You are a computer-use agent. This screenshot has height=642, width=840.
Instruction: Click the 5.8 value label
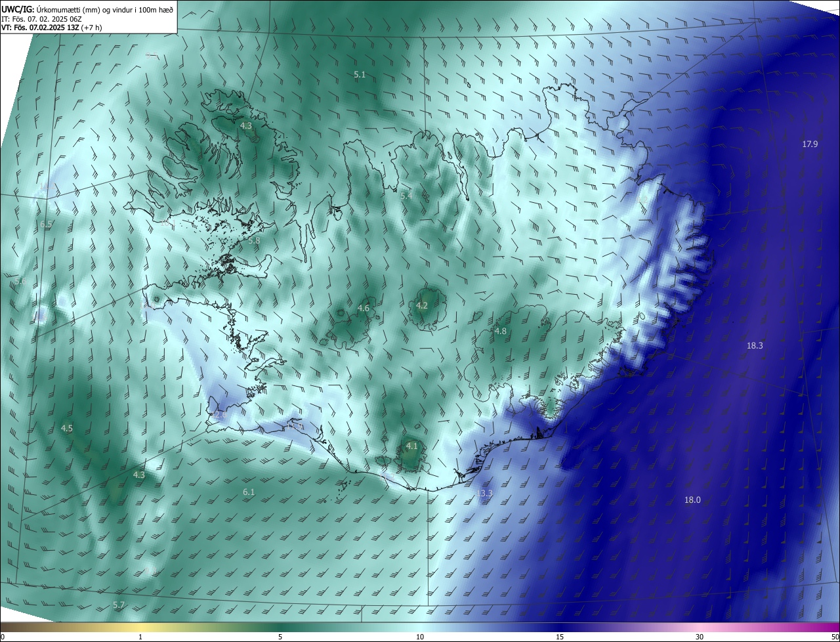pyautogui.click(x=254, y=241)
